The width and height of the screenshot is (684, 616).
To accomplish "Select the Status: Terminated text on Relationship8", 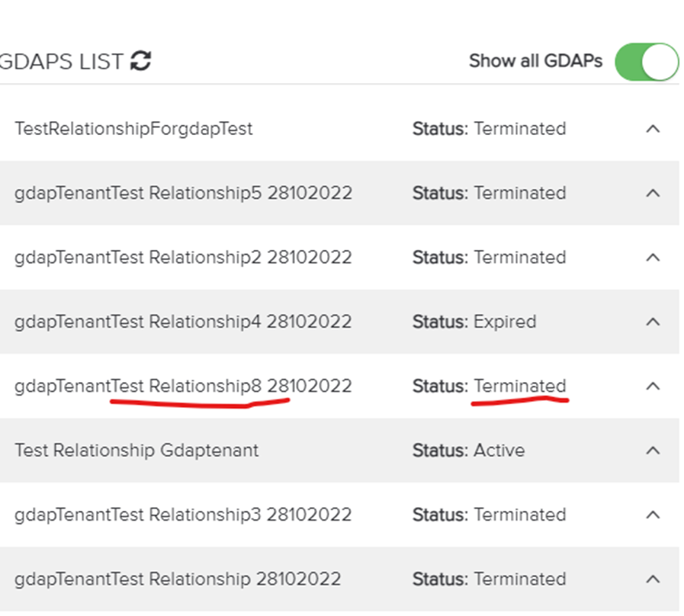I will (489, 386).
